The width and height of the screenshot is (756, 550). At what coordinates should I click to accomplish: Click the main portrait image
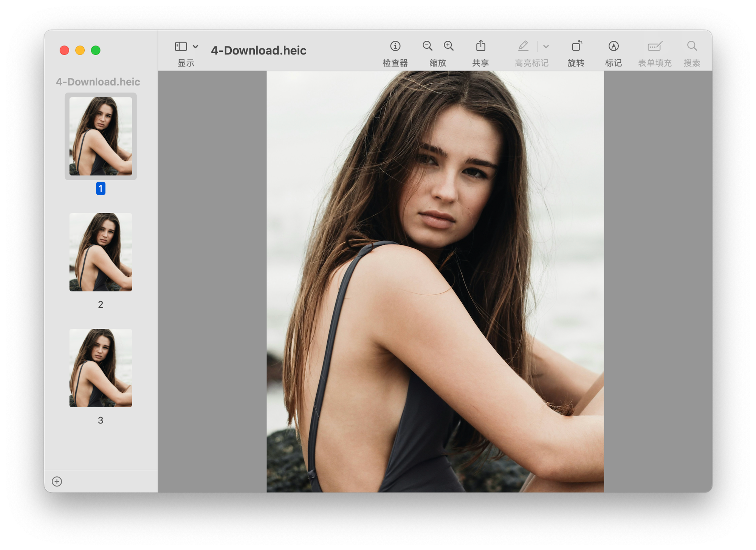tap(435, 282)
